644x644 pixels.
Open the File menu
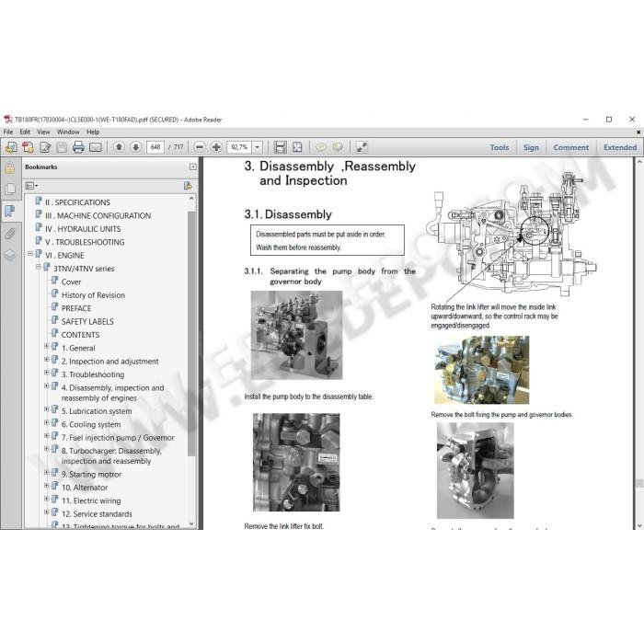pyautogui.click(x=8, y=132)
